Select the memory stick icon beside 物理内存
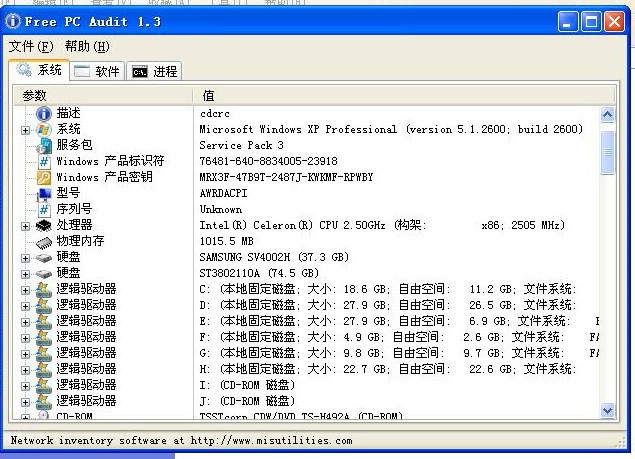635x459 pixels. [44, 242]
